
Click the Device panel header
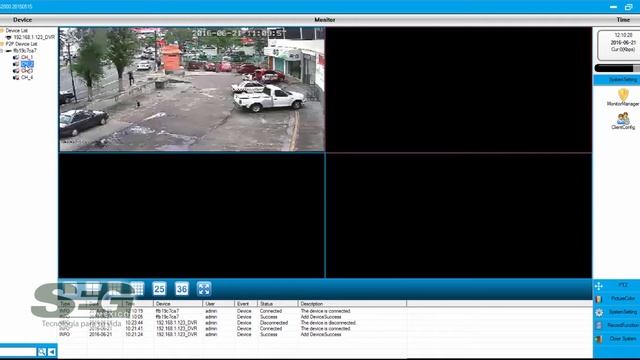(22, 20)
